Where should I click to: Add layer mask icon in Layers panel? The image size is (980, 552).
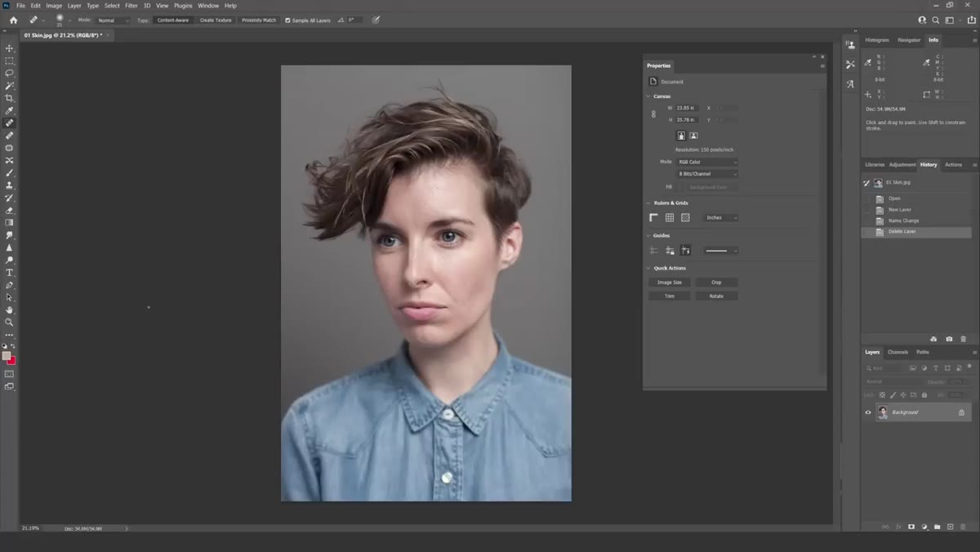pyautogui.click(x=911, y=527)
